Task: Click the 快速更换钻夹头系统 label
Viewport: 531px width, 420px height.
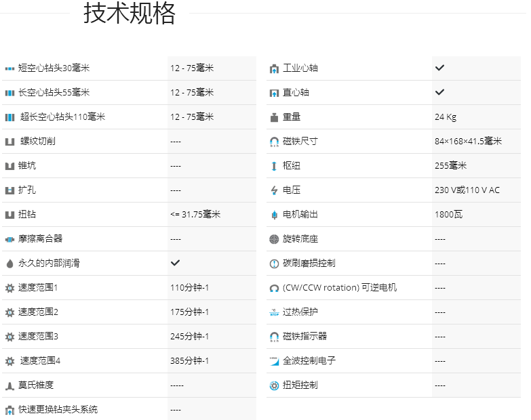Action: point(58,409)
